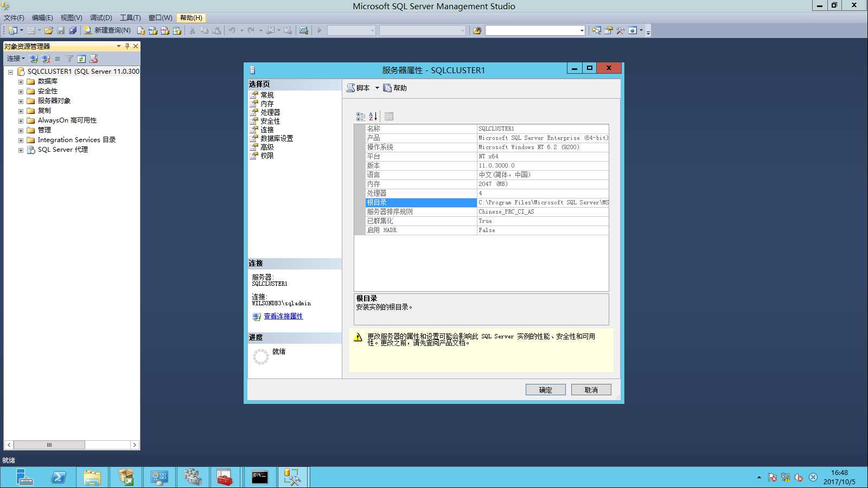Screen dimensions: 868x488
Task: Open the 文件(F) menu
Action: click(14, 18)
